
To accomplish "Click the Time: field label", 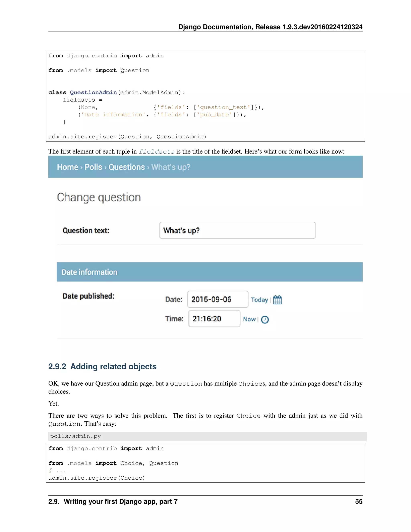I will coord(174,319).
